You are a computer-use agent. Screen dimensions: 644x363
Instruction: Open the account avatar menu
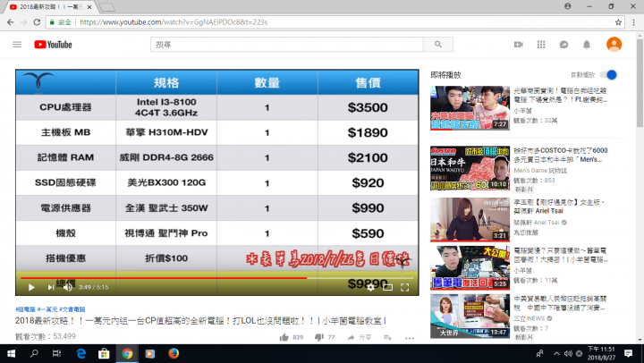(x=614, y=45)
